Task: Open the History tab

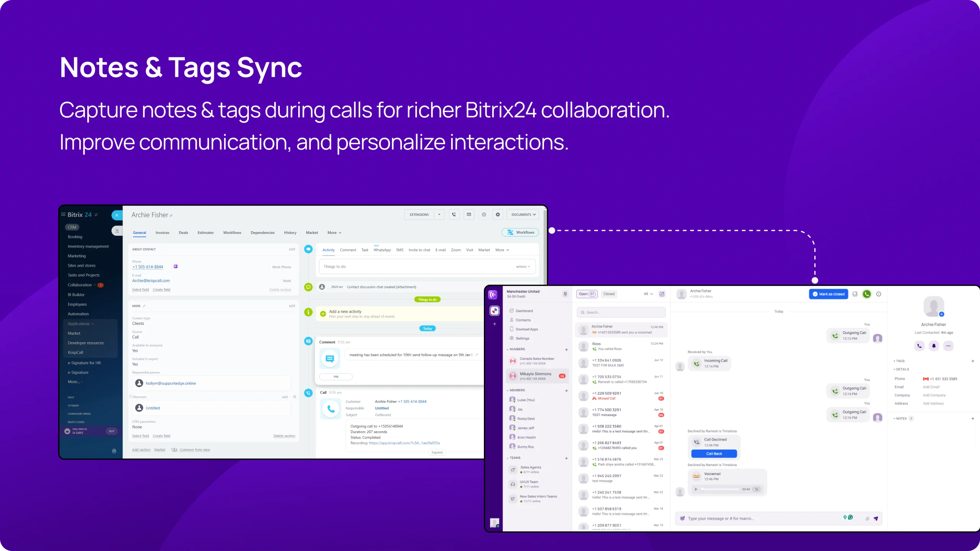Action: (290, 233)
